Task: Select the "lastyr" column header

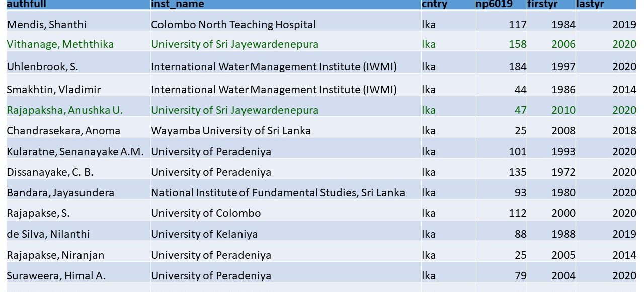Action: [x=590, y=4]
